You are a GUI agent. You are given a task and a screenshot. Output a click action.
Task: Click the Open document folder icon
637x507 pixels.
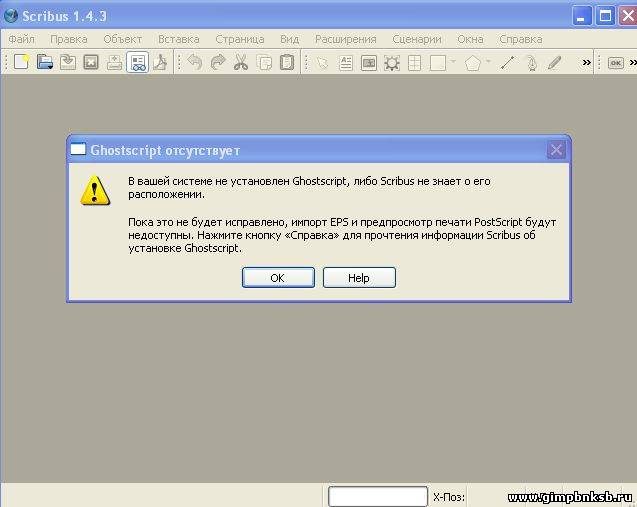pyautogui.click(x=45, y=62)
